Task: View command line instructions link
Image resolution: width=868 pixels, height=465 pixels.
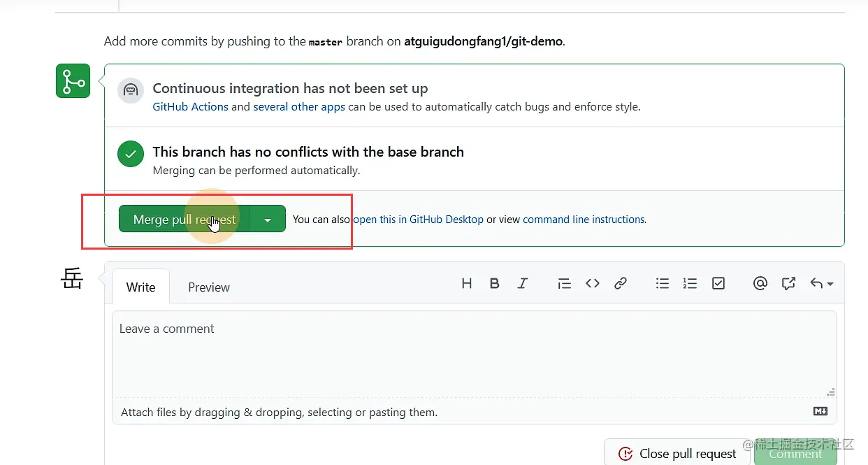Action: coord(584,219)
